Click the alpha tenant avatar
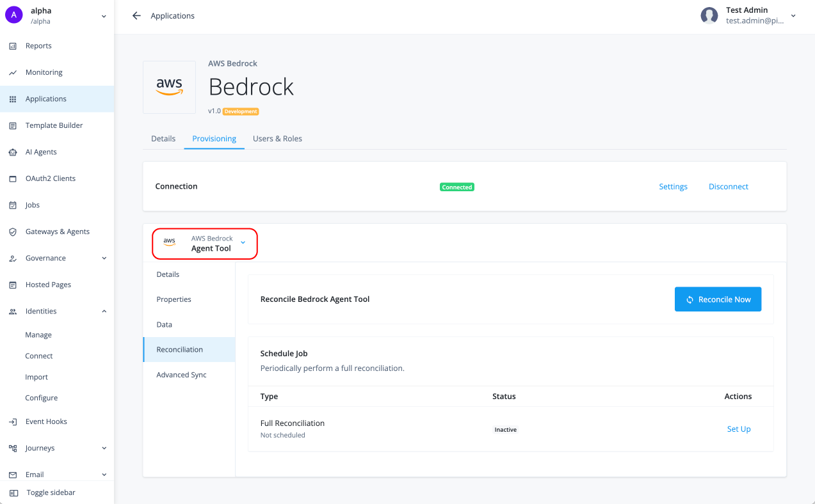The image size is (815, 504). (x=14, y=15)
